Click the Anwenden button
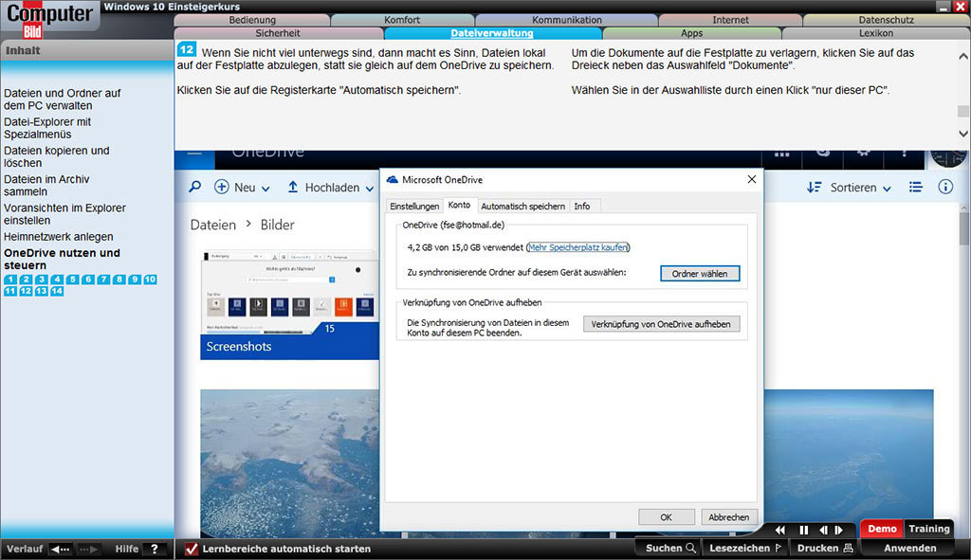This screenshot has width=971, height=560. [909, 549]
